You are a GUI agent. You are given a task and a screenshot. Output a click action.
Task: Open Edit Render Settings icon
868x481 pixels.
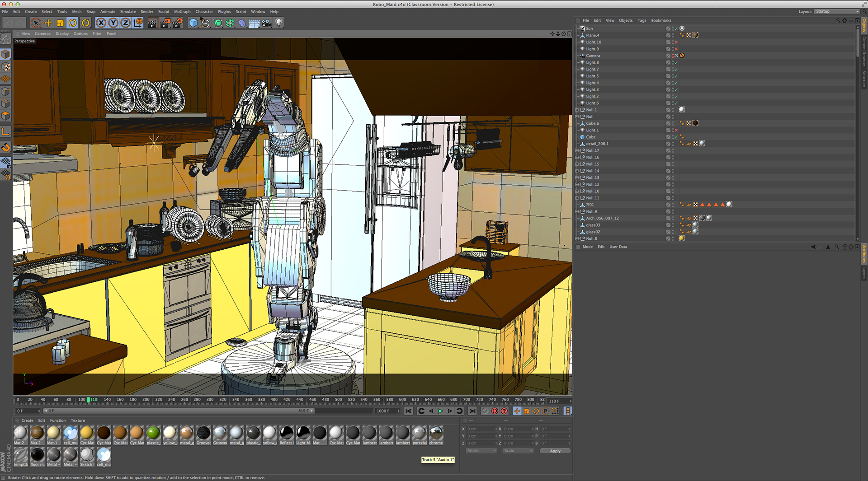coord(177,23)
